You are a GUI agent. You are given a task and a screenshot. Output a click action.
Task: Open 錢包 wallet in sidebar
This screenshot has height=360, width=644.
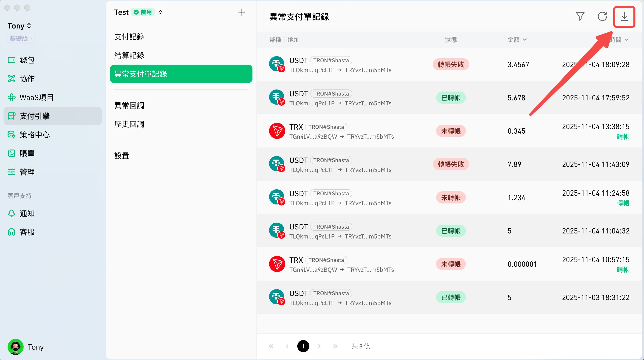pos(27,60)
